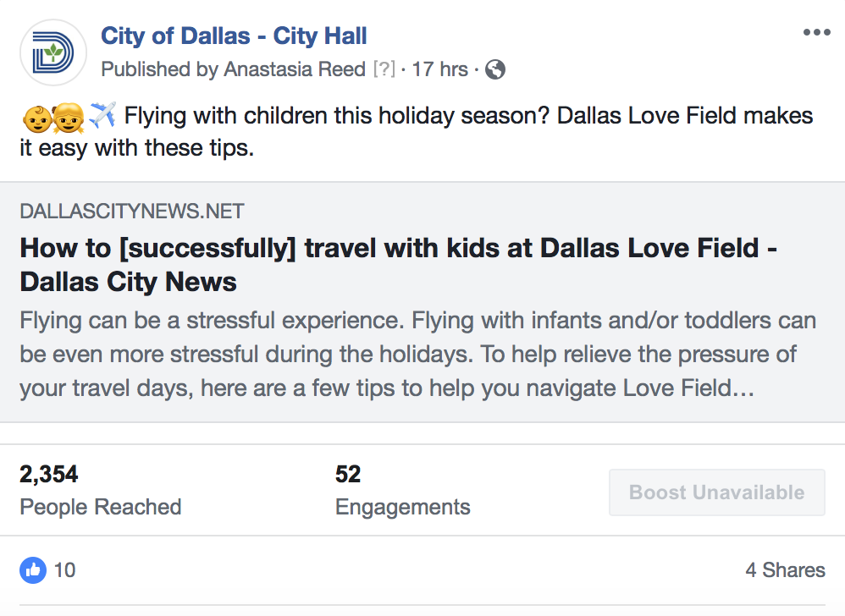Open the list of 10 likes
The width and height of the screenshot is (845, 616).
tap(64, 570)
